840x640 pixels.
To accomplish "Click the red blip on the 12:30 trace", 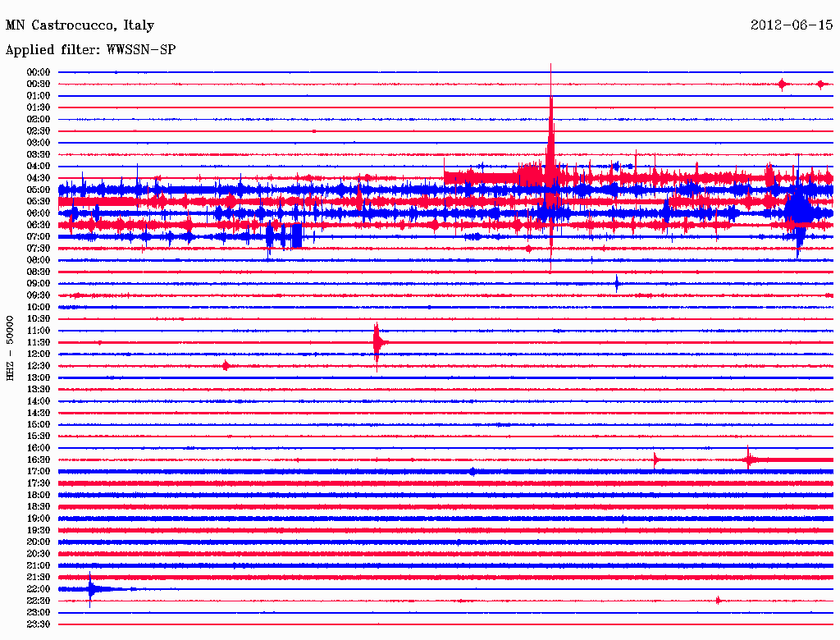I will [x=226, y=366].
